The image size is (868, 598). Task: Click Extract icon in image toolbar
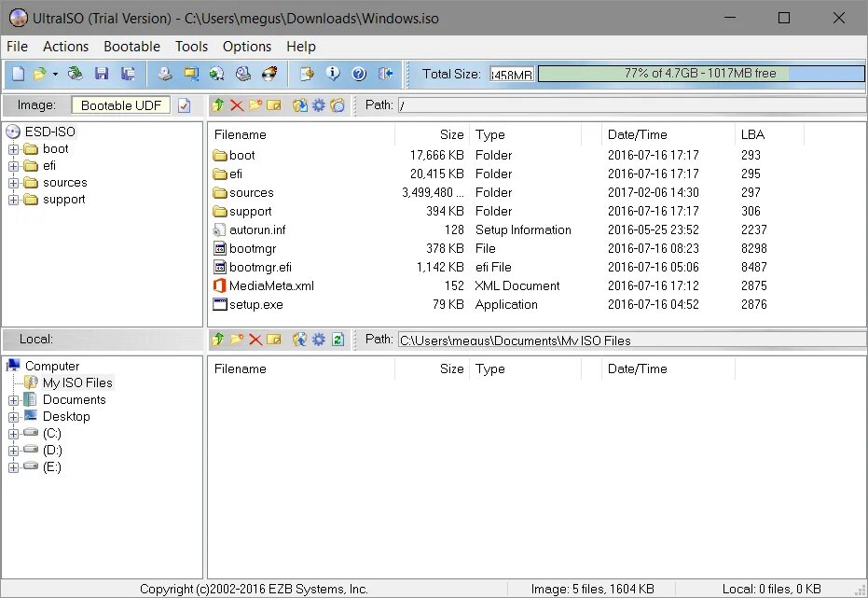coord(300,105)
